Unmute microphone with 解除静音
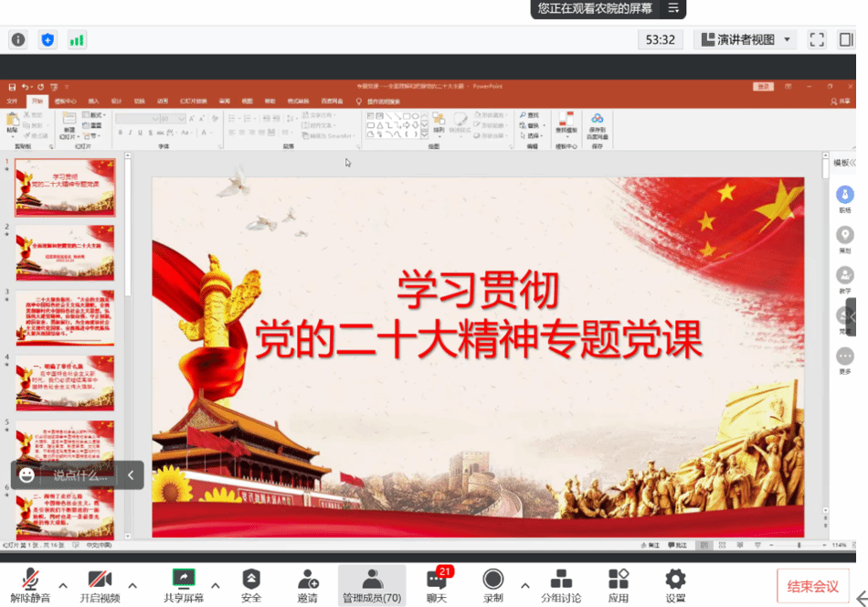The image size is (868, 607). coord(30,585)
